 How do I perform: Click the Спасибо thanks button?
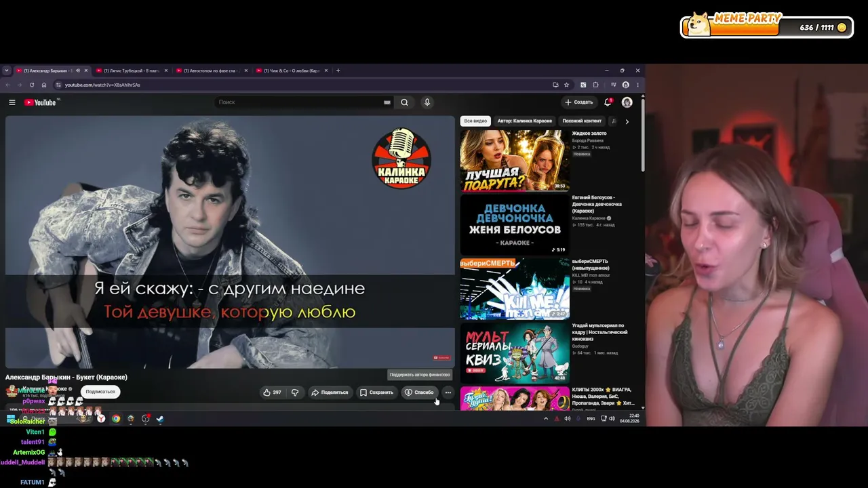point(419,392)
